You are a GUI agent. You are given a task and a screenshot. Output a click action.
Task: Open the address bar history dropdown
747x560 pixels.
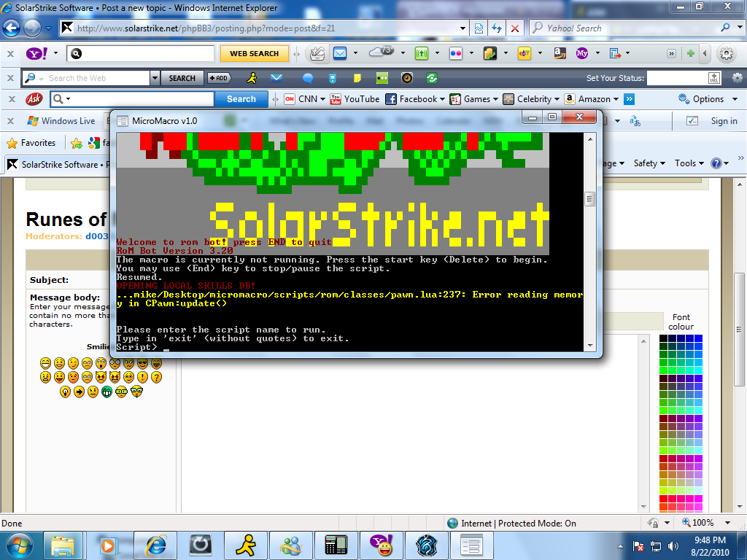tap(462, 28)
